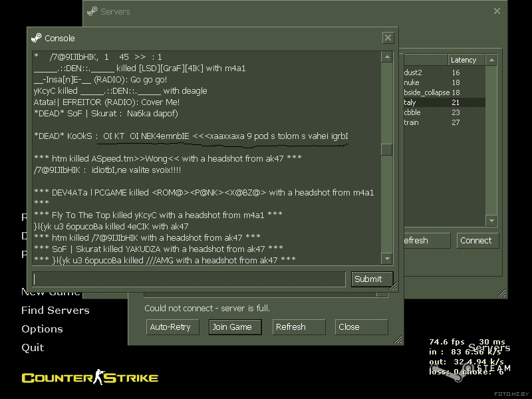Select the train server with latency 27
The height and width of the screenshot is (399, 532).
click(x=444, y=122)
